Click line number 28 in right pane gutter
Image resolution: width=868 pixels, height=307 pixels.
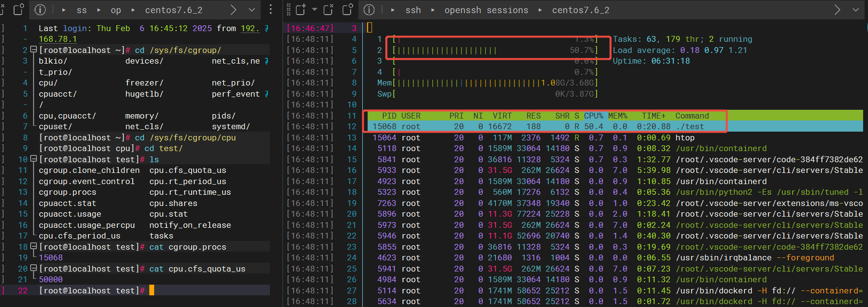[352, 301]
